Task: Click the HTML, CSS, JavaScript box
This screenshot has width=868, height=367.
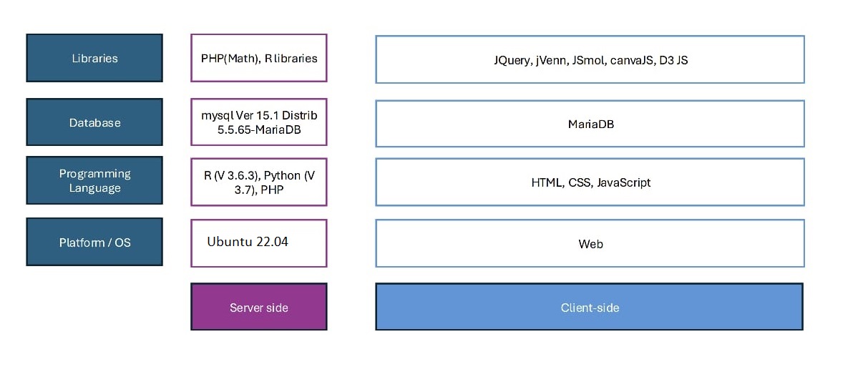Action: click(590, 182)
